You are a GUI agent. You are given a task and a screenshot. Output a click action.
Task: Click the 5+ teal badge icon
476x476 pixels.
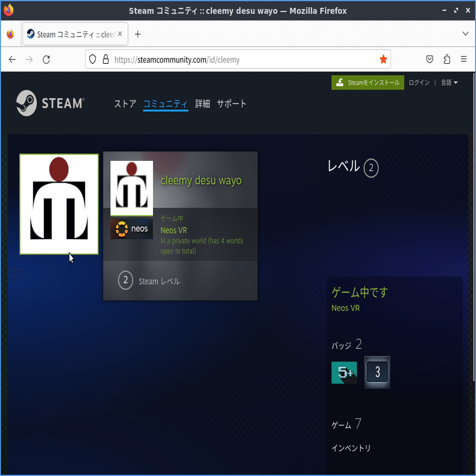pyautogui.click(x=344, y=372)
